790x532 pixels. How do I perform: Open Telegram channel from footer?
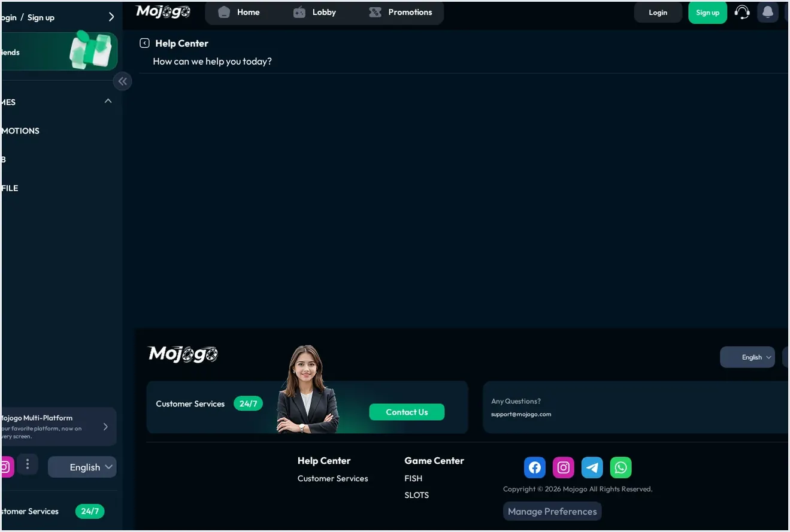pyautogui.click(x=592, y=467)
